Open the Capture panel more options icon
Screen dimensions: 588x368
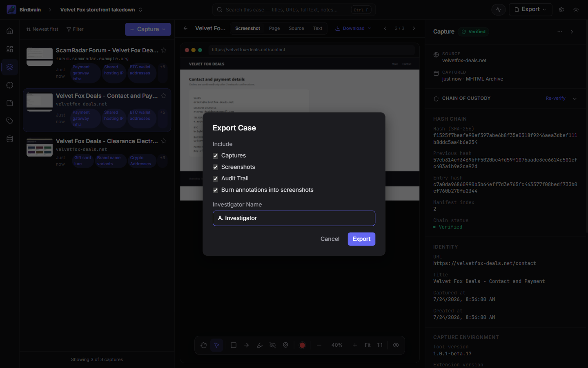(x=559, y=31)
